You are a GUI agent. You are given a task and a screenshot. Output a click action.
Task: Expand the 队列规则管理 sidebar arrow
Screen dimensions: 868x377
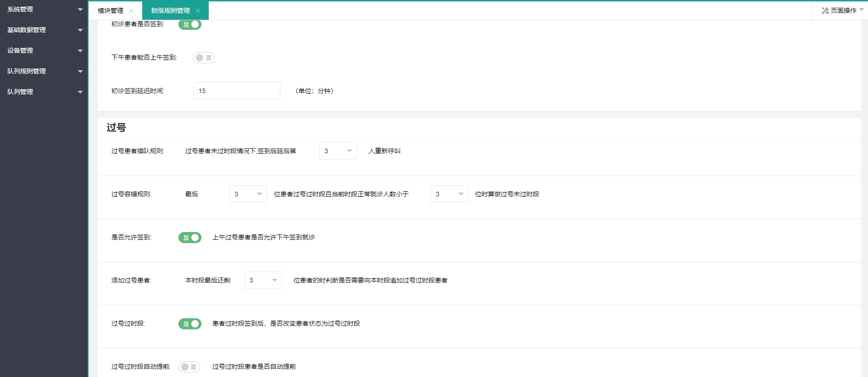(80, 72)
